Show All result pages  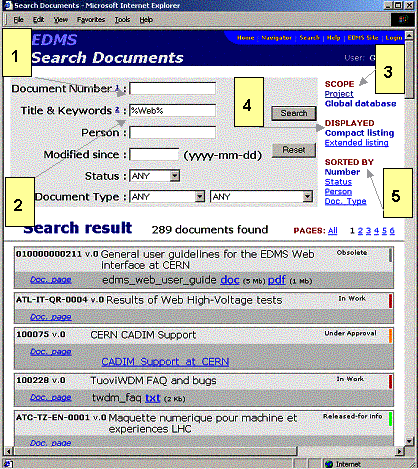332,231
